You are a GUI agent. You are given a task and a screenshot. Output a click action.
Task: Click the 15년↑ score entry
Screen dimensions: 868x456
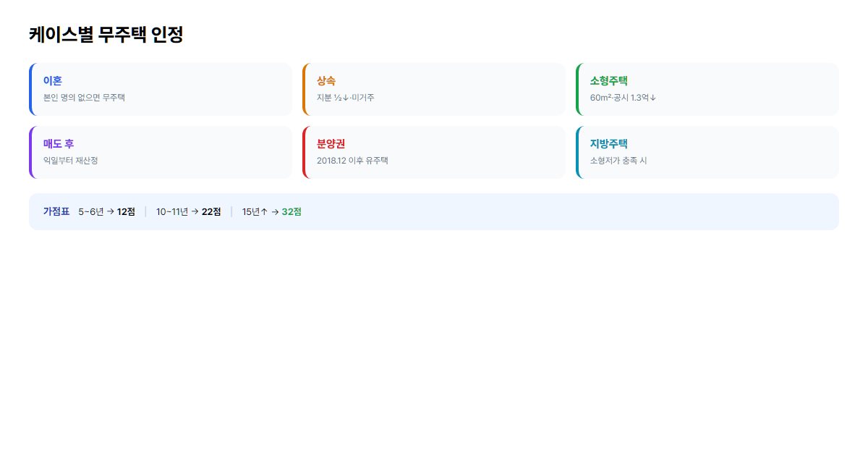pos(272,211)
